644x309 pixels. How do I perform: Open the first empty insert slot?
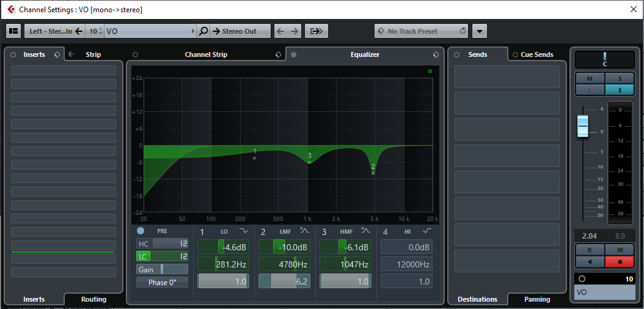coord(64,70)
